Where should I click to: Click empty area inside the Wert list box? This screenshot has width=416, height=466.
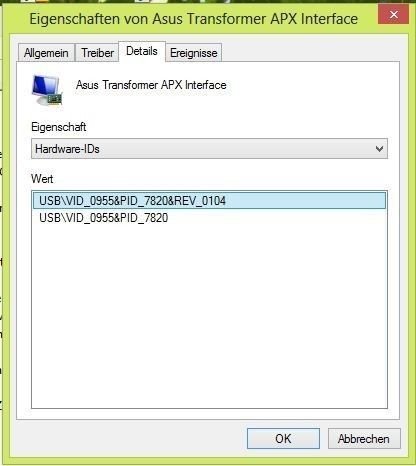point(209,313)
